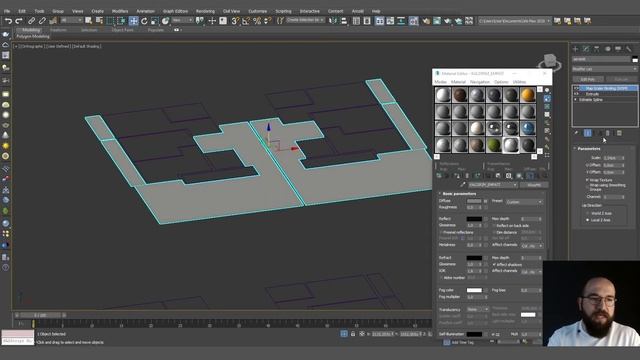The image size is (640, 360).
Task: Toggle visibility of Map Scaler modifier
Action: pos(577,88)
